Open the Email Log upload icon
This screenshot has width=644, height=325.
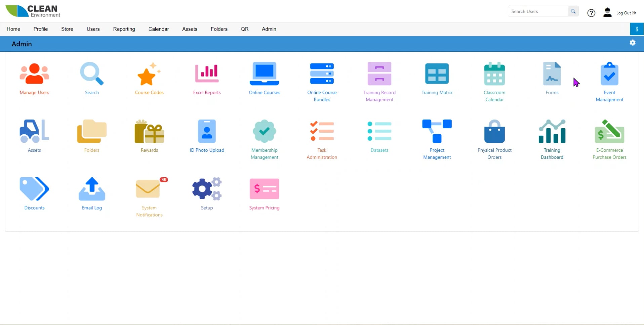point(92,189)
